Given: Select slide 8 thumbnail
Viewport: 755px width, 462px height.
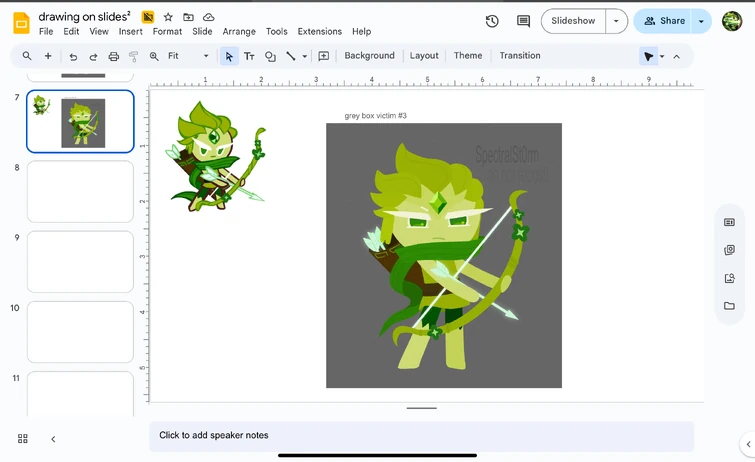Looking at the screenshot, I should click(x=80, y=191).
